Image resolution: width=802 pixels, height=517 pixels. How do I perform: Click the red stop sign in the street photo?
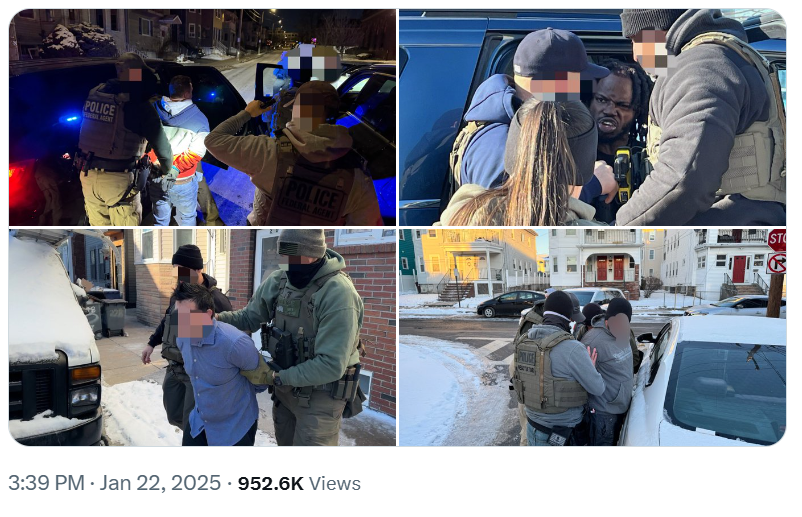777,239
